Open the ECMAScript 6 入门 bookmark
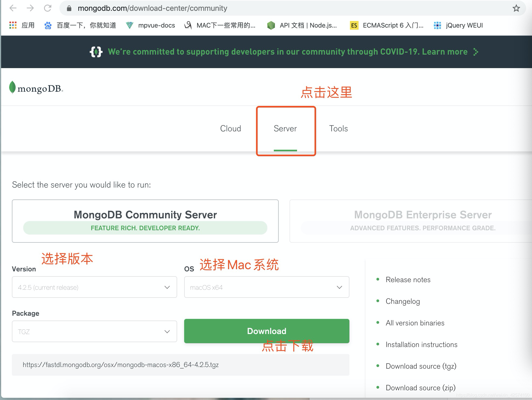Image resolution: width=532 pixels, height=400 pixels. pyautogui.click(x=386, y=25)
